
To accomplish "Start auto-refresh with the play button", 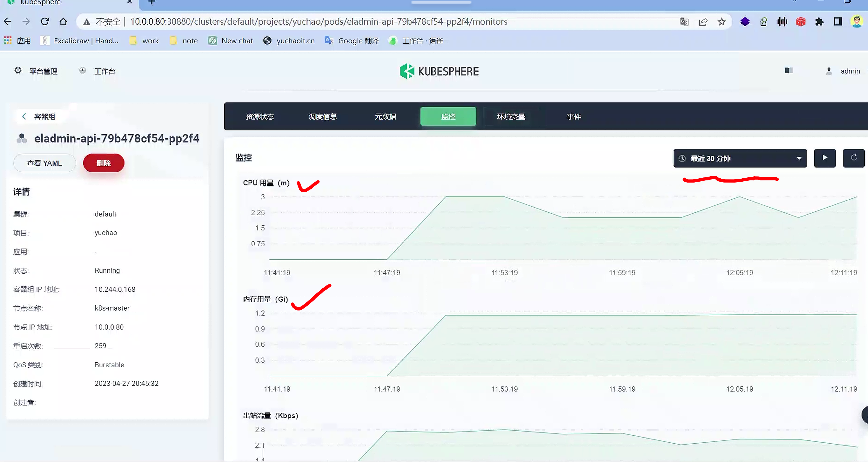I will click(x=825, y=158).
